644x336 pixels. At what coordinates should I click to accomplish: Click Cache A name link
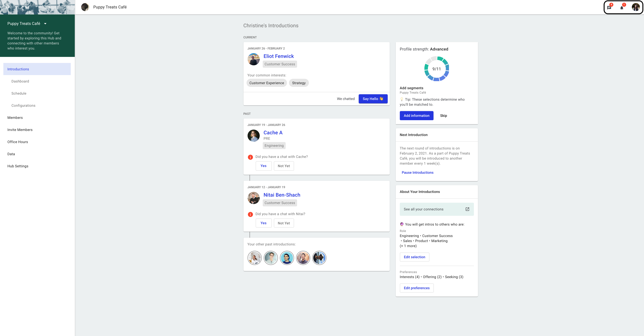pos(273,133)
